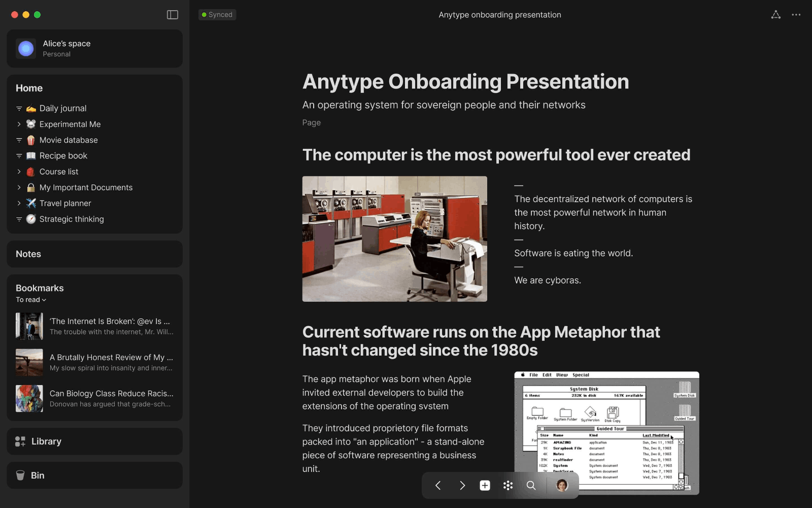Image resolution: width=812 pixels, height=508 pixels.
Task: Open the Bin from the sidebar
Action: tap(38, 475)
